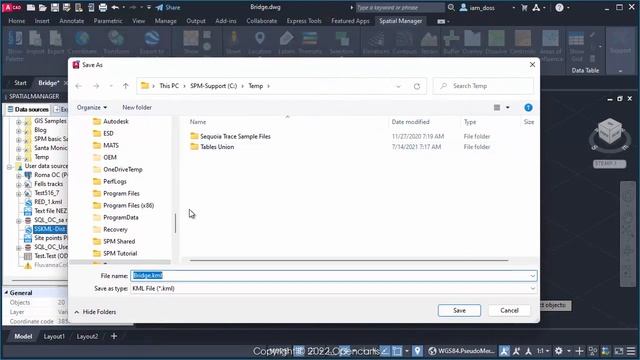Sort files by Type column
The image size is (640, 360).
click(470, 122)
